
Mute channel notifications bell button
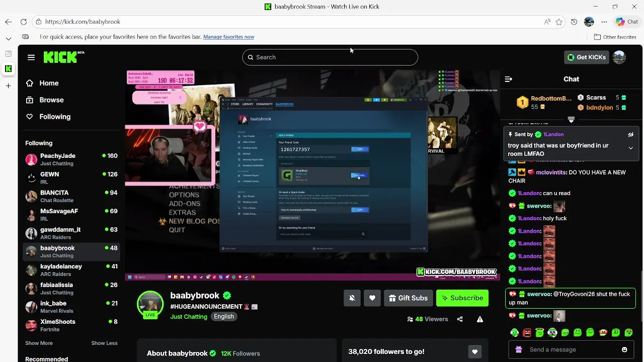pyautogui.click(x=352, y=298)
